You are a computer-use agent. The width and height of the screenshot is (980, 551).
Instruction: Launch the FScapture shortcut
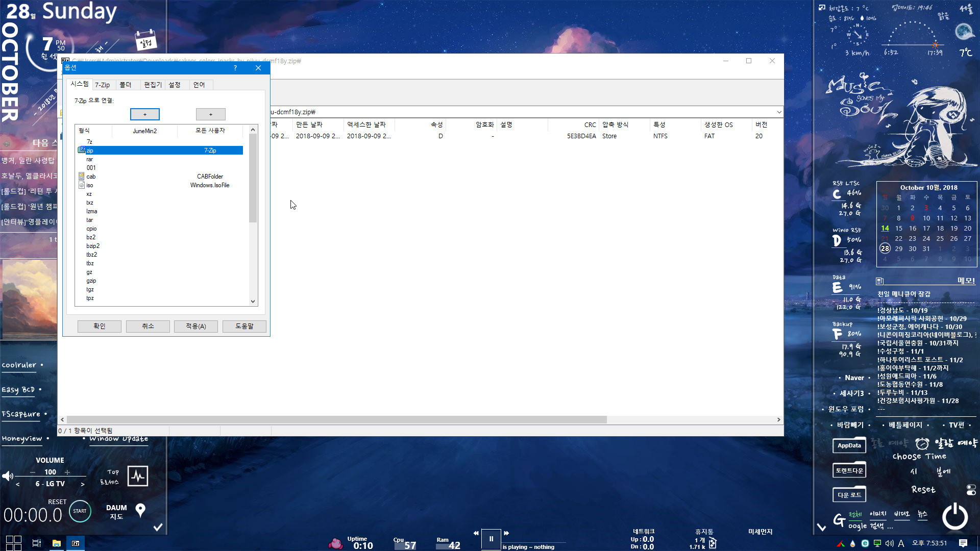click(x=21, y=414)
